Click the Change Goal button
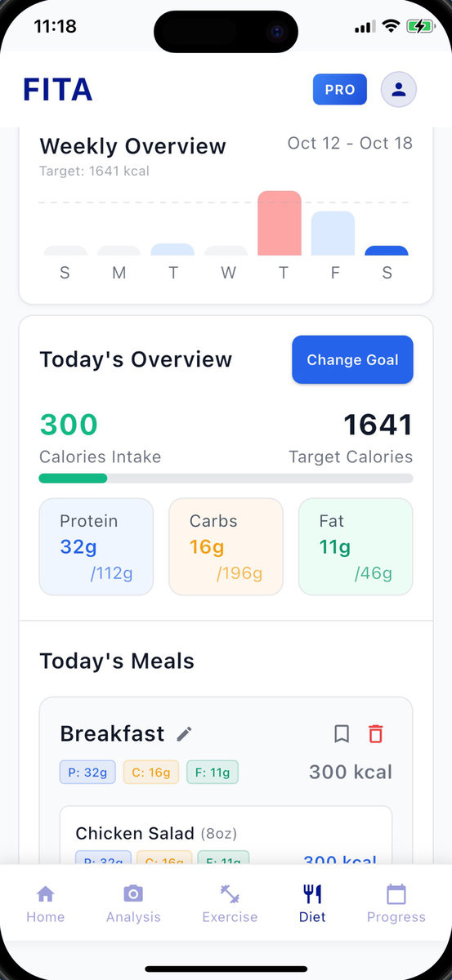This screenshot has width=452, height=980. coord(352,359)
